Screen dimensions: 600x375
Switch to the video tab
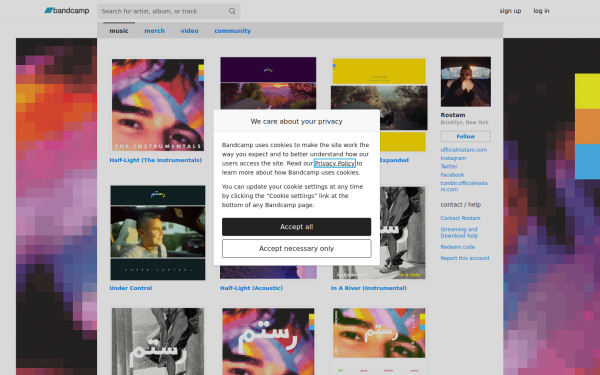[x=189, y=31]
